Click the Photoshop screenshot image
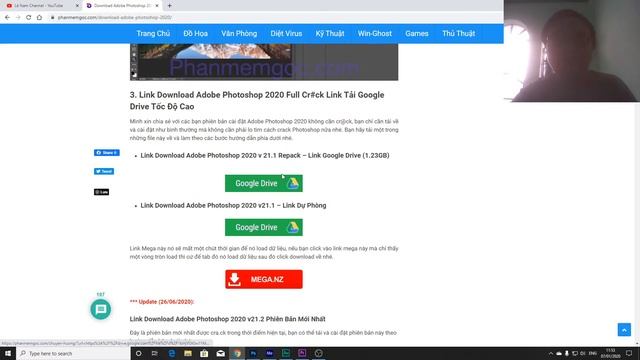 pos(264,62)
